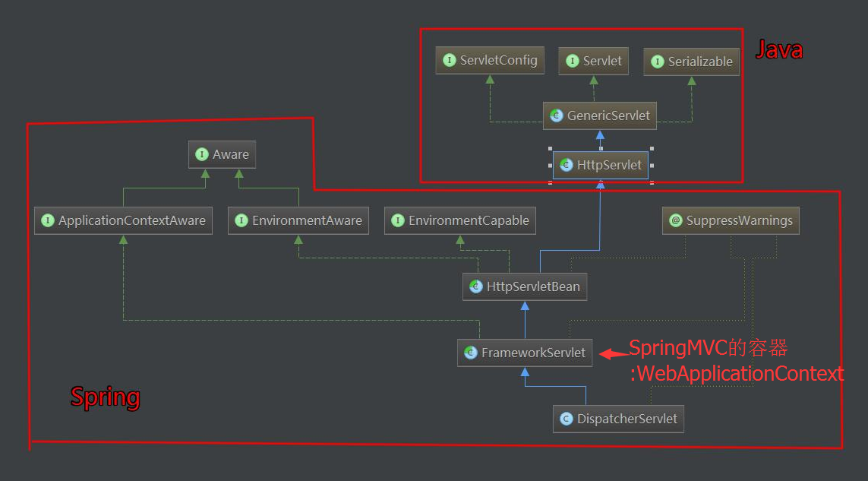Select the HttpServletBean class node

point(525,286)
